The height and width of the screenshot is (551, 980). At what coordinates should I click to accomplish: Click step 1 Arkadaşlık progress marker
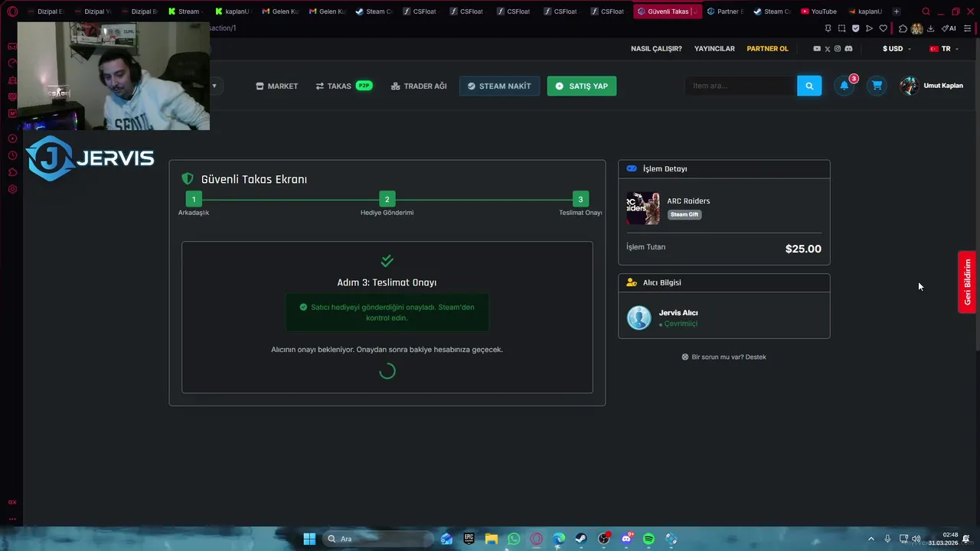(194, 199)
